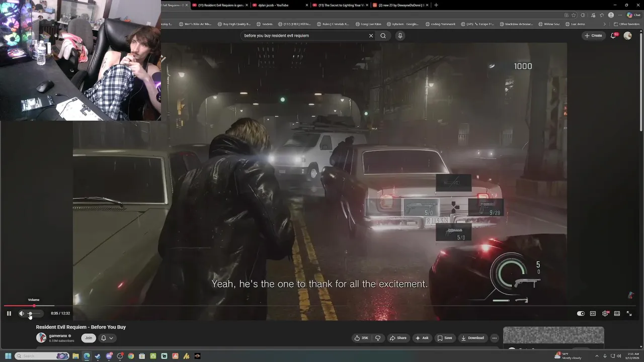Open the 'coding framework' bookmark
The height and width of the screenshot is (362, 644).
click(440, 24)
